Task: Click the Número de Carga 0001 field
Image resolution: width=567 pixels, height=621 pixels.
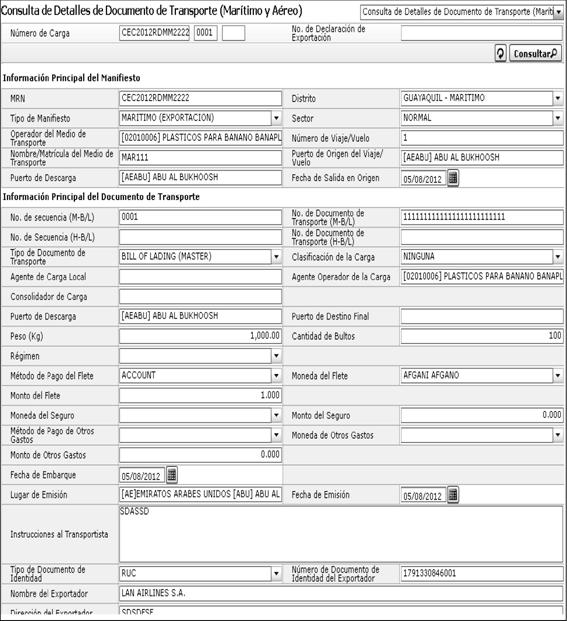Action: (x=205, y=33)
